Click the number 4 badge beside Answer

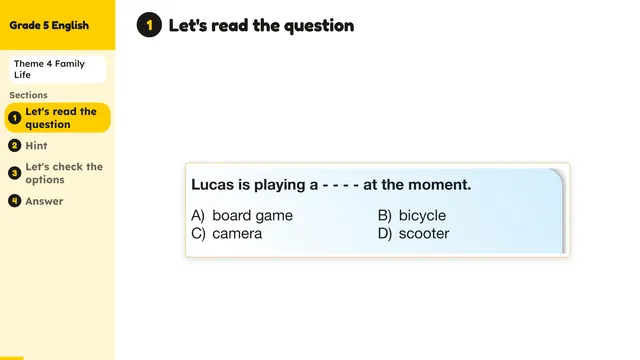pos(15,201)
